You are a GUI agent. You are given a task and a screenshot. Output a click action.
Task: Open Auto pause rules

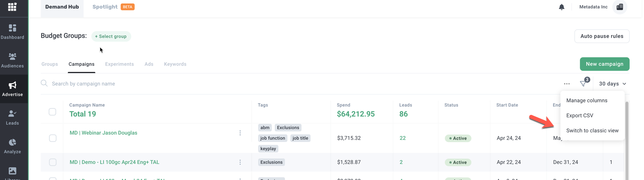[601, 36]
